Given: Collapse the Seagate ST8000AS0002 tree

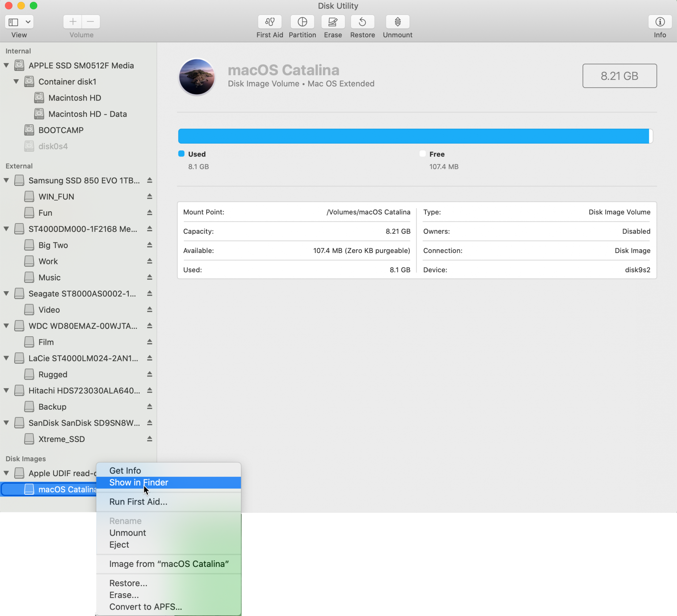Looking at the screenshot, I should point(6,294).
